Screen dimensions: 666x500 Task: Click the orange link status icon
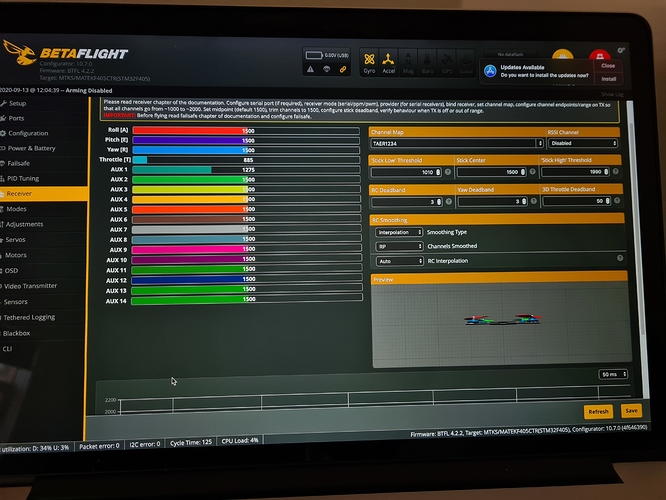343,69
